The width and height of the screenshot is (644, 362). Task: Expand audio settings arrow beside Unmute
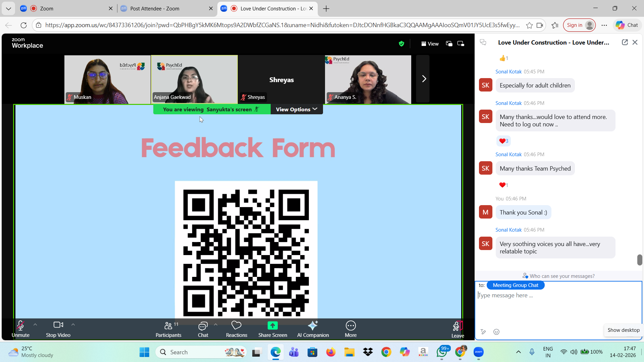35,324
